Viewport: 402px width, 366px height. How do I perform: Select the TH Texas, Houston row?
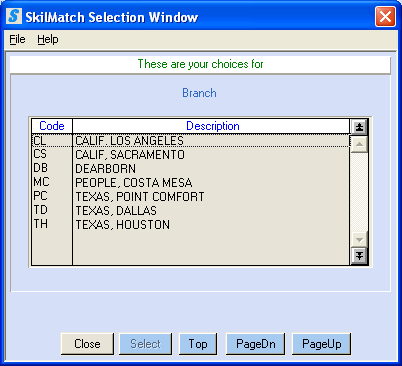191,225
